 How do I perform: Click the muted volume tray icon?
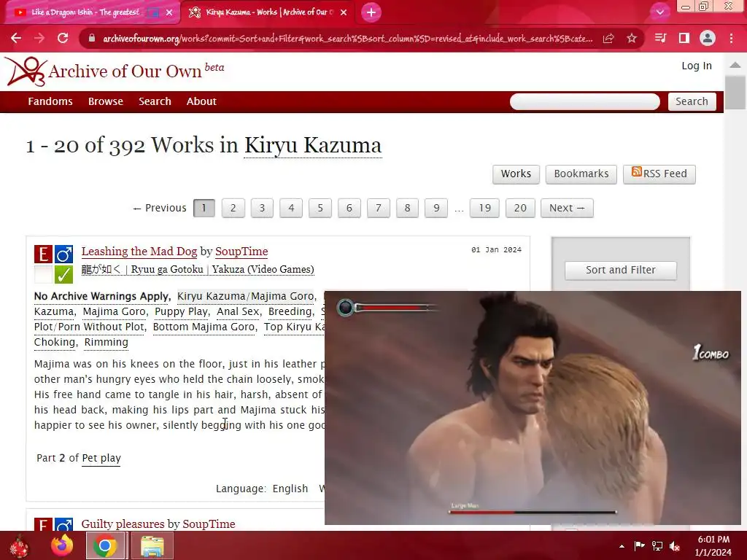675,545
